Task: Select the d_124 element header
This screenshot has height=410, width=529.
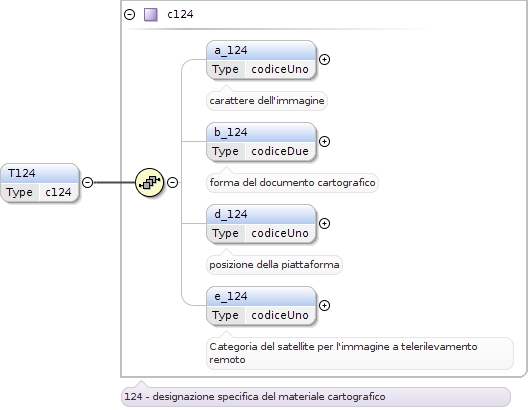Action: click(261, 215)
